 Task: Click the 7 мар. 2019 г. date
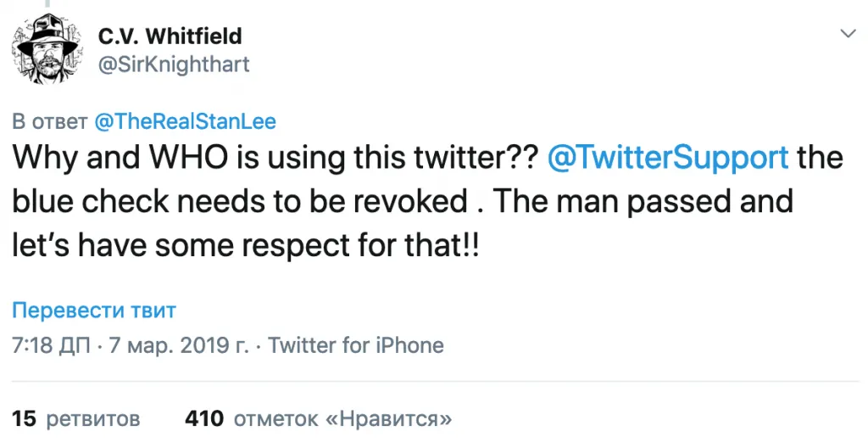click(181, 345)
